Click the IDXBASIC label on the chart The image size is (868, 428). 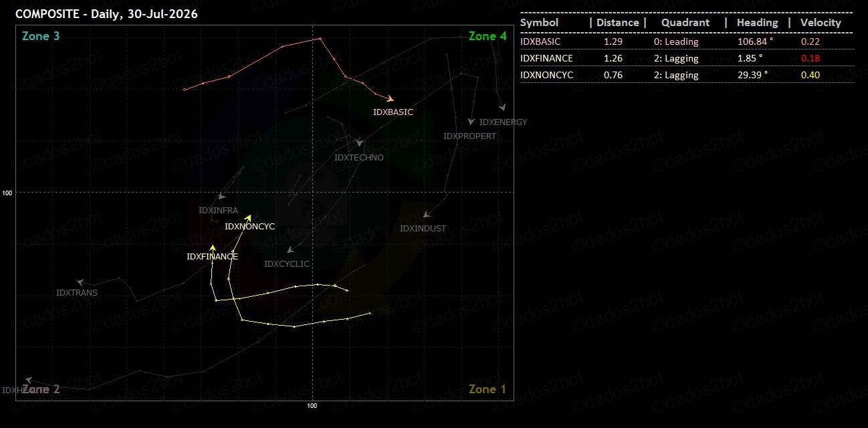393,112
